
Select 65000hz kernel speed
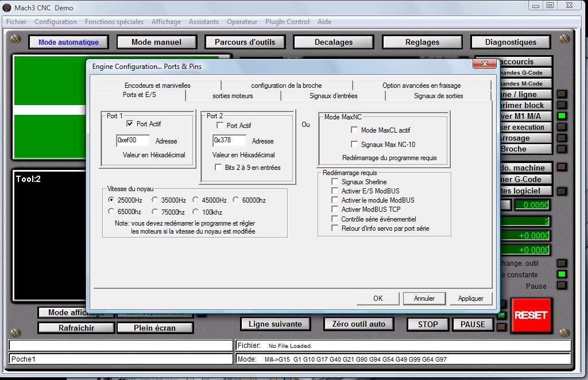click(111, 211)
